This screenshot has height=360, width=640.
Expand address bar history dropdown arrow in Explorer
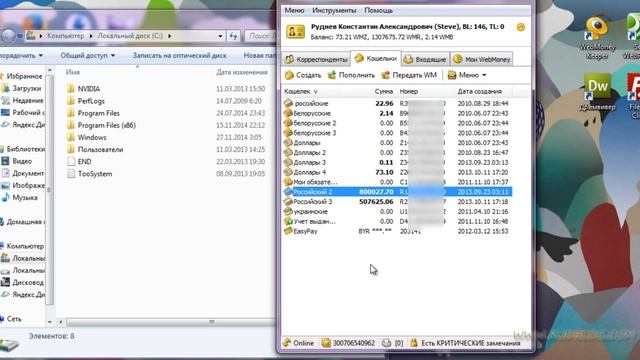click(220, 36)
